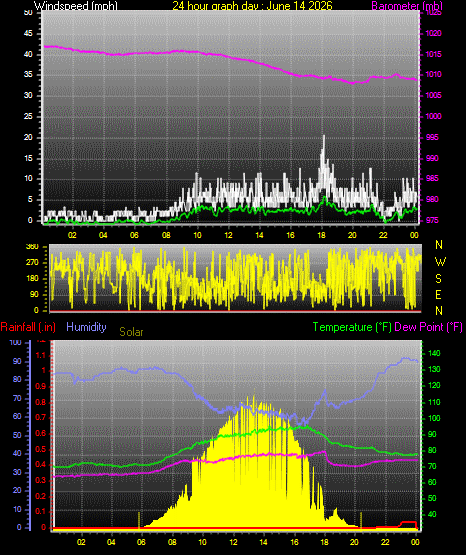Click "990" on the barometer axis
Image resolution: width=466 pixels, height=555 pixels.
click(432, 158)
